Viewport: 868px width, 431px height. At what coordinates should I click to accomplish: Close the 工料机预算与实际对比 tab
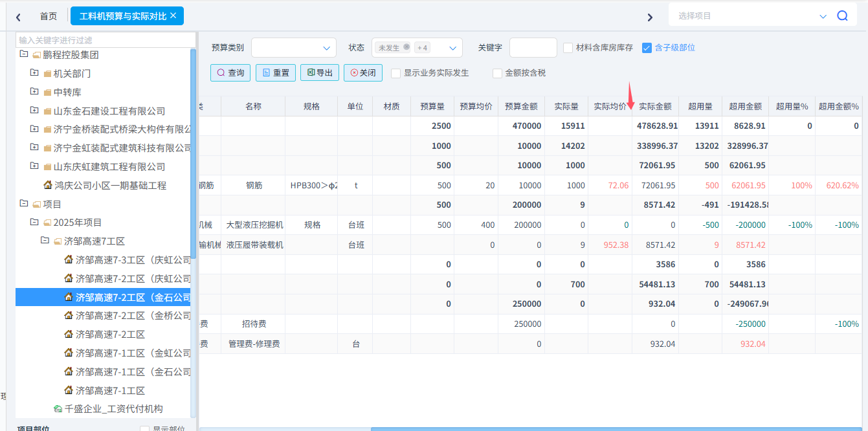coord(173,16)
